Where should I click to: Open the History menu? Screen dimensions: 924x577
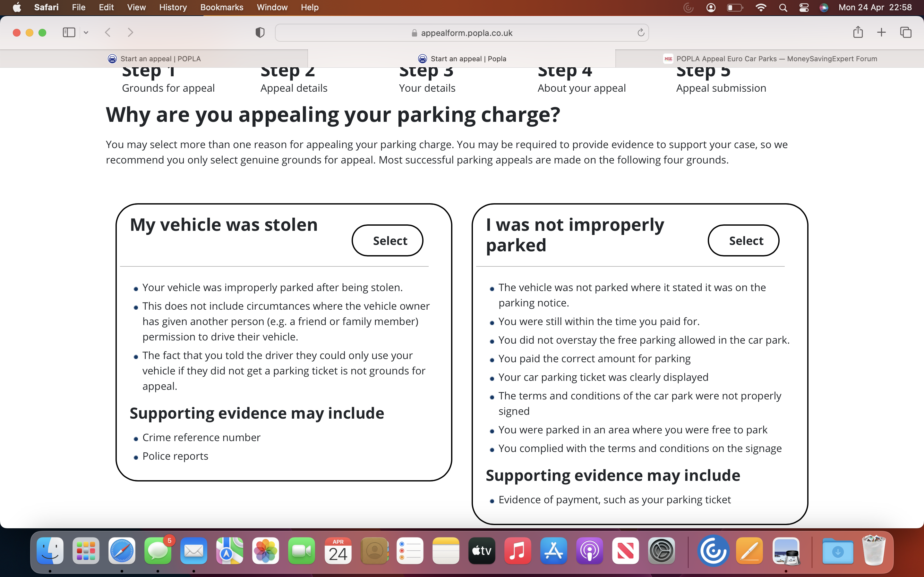(x=173, y=7)
